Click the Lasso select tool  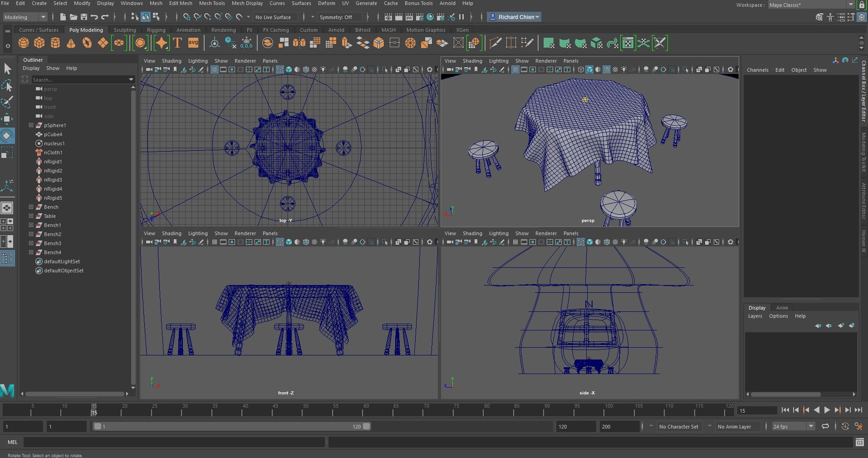tap(7, 86)
